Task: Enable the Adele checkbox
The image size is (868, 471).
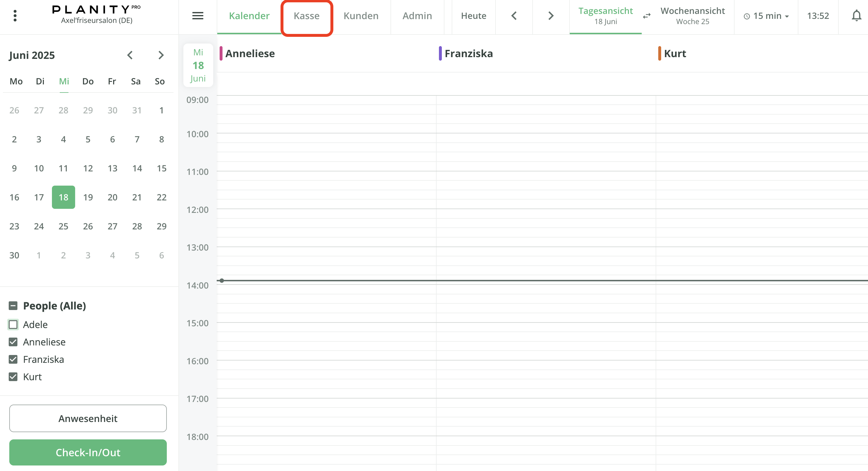Action: (13, 325)
